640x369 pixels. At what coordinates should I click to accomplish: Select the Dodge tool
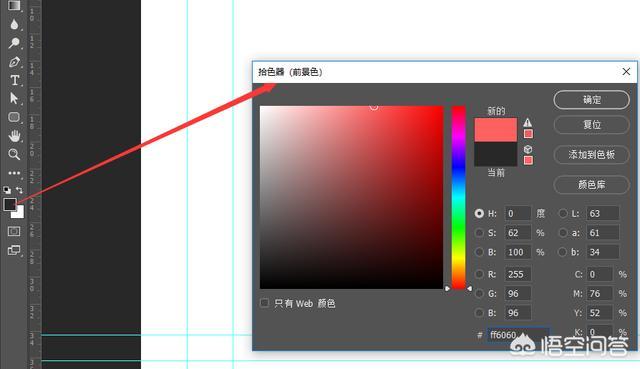click(14, 43)
